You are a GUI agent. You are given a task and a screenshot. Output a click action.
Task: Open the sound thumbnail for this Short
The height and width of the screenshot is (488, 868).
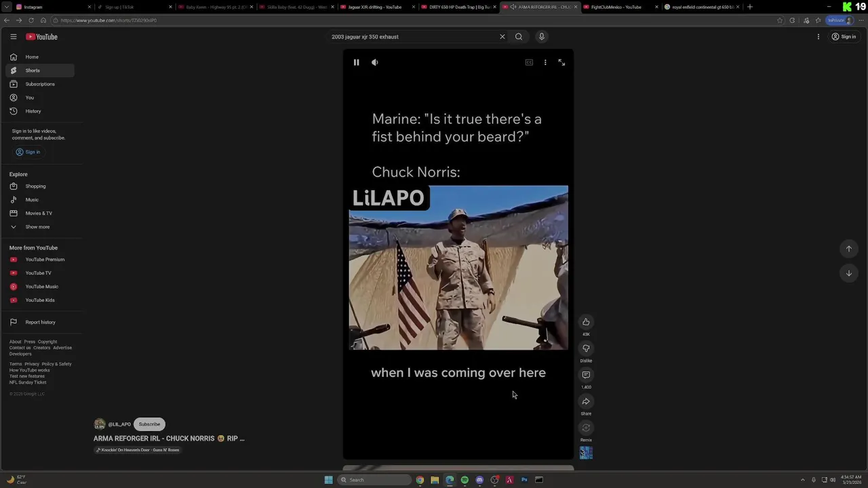click(586, 453)
